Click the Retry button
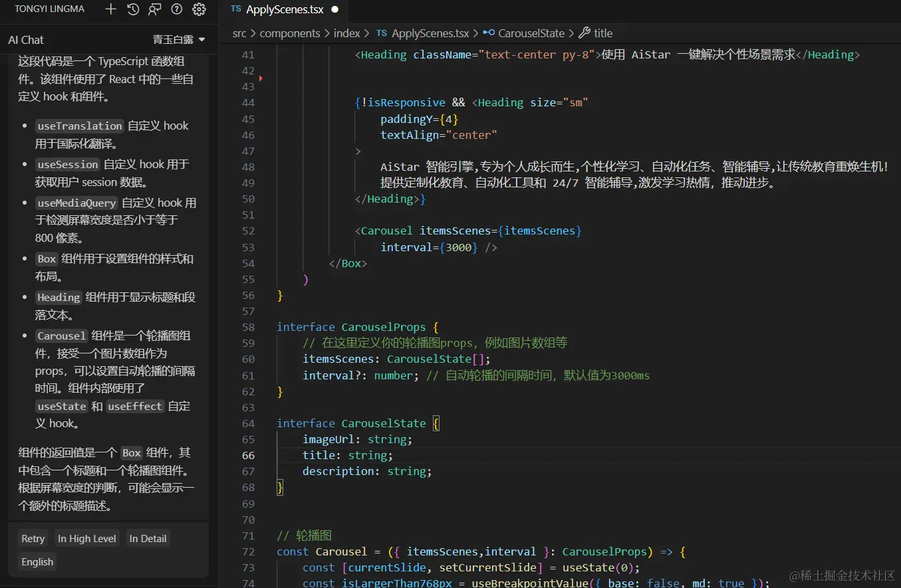The height and width of the screenshot is (588, 901). click(x=33, y=539)
